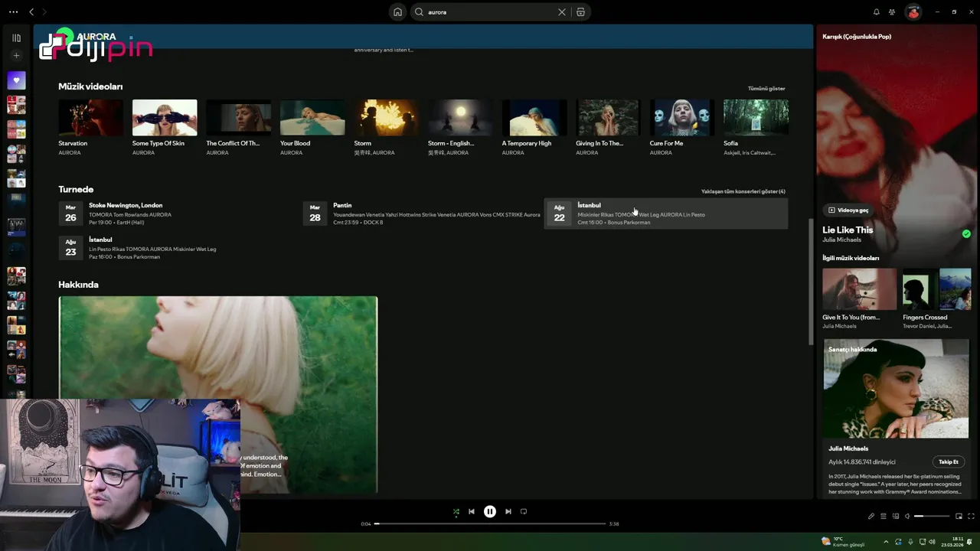The height and width of the screenshot is (551, 980).
Task: Open Windows volume tray icon
Action: point(932,541)
